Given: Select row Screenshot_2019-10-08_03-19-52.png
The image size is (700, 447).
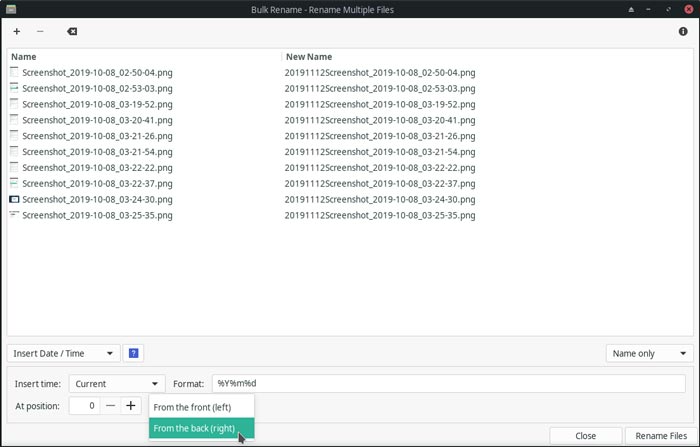Looking at the screenshot, I should point(350,104).
